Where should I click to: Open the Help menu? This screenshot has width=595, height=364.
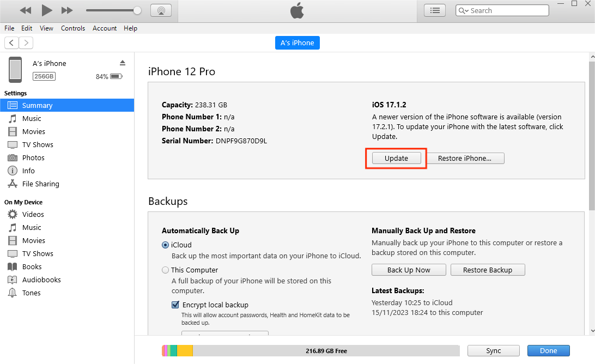click(x=130, y=28)
